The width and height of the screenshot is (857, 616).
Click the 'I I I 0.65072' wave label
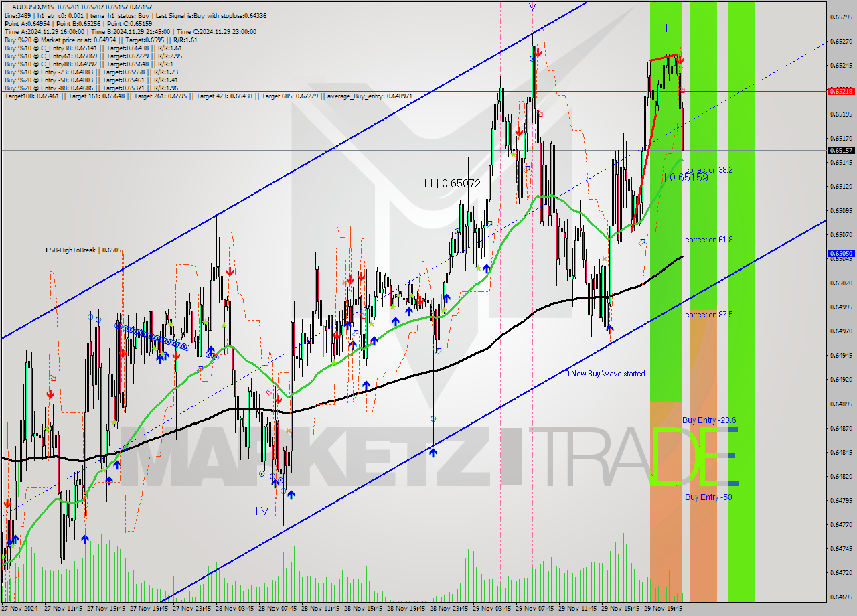tap(452, 183)
